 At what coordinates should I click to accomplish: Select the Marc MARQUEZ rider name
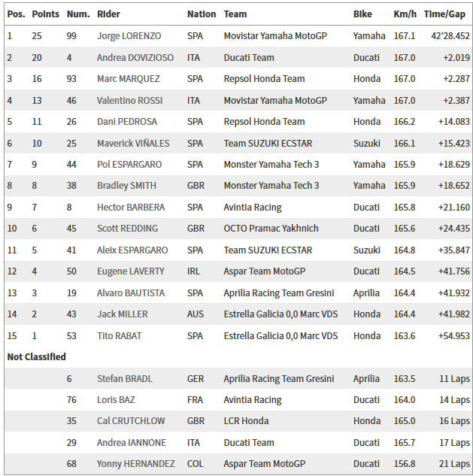pos(129,79)
